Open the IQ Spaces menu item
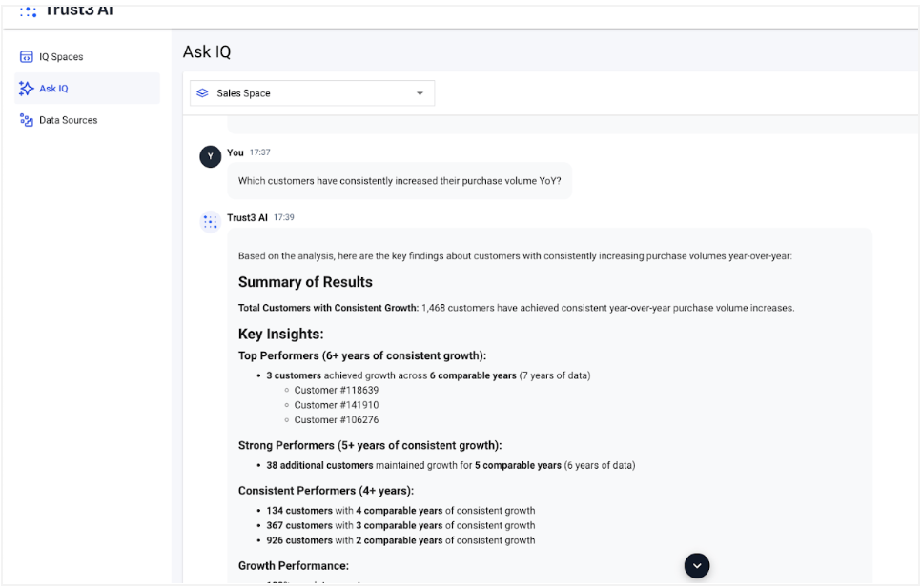The width and height of the screenshot is (922, 588). point(61,57)
